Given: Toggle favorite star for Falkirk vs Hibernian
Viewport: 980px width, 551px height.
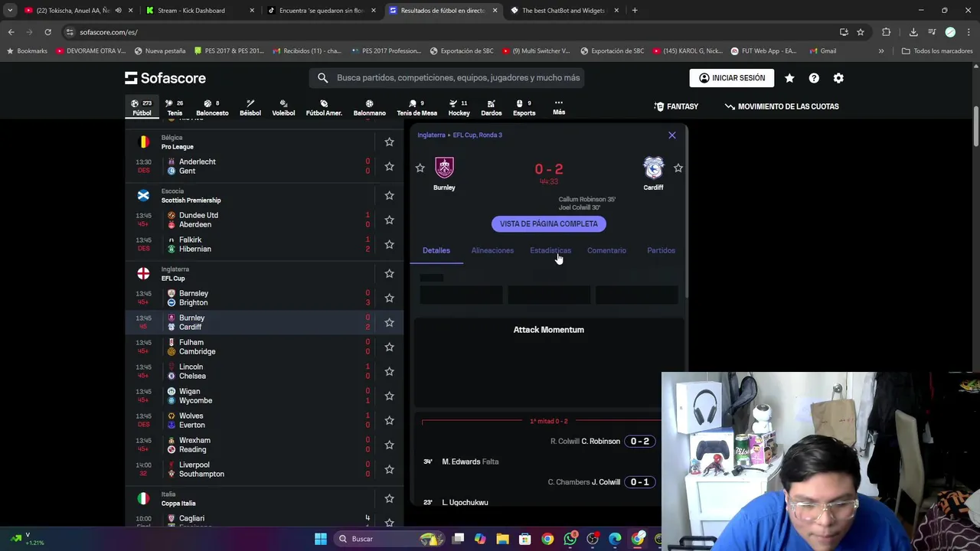Looking at the screenshot, I should pos(389,244).
